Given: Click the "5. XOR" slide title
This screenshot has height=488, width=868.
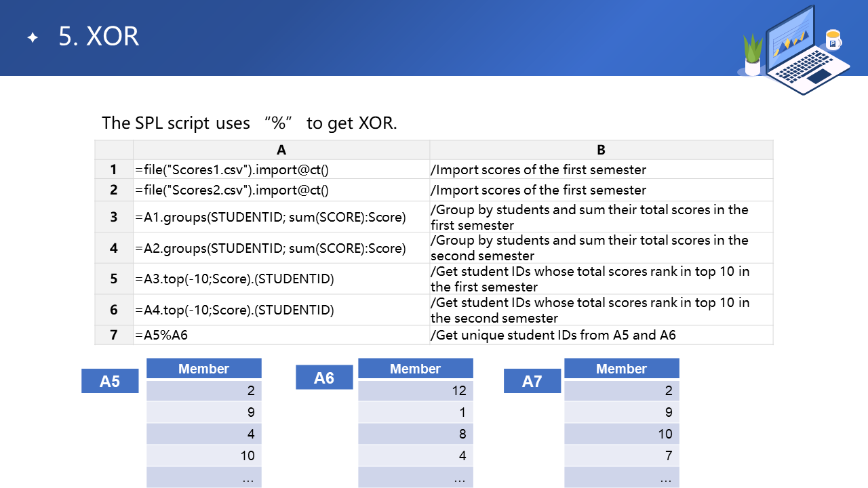Looking at the screenshot, I should (x=99, y=37).
